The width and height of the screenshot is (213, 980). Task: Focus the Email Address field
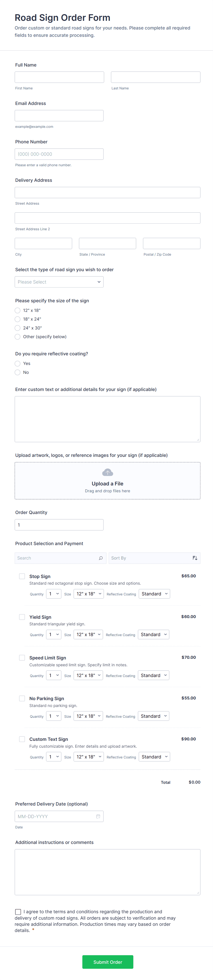tap(59, 116)
